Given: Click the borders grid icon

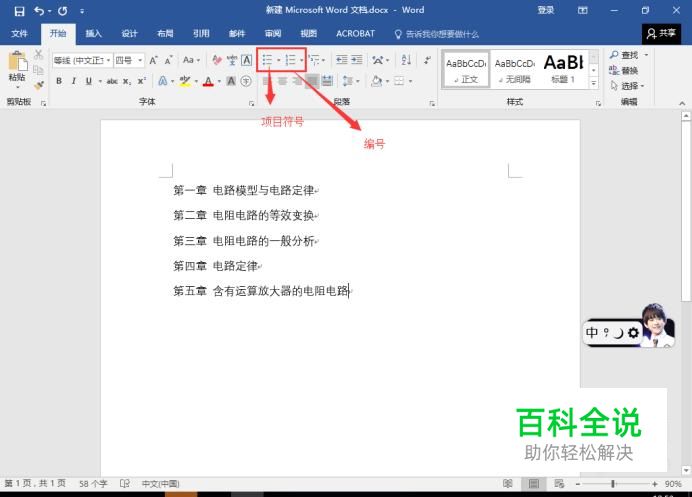Looking at the screenshot, I should [x=399, y=81].
